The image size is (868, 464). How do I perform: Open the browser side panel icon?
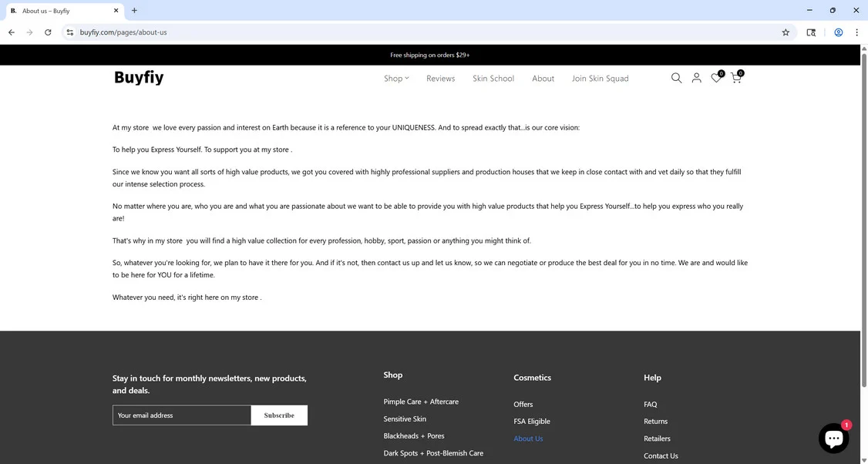click(x=810, y=32)
